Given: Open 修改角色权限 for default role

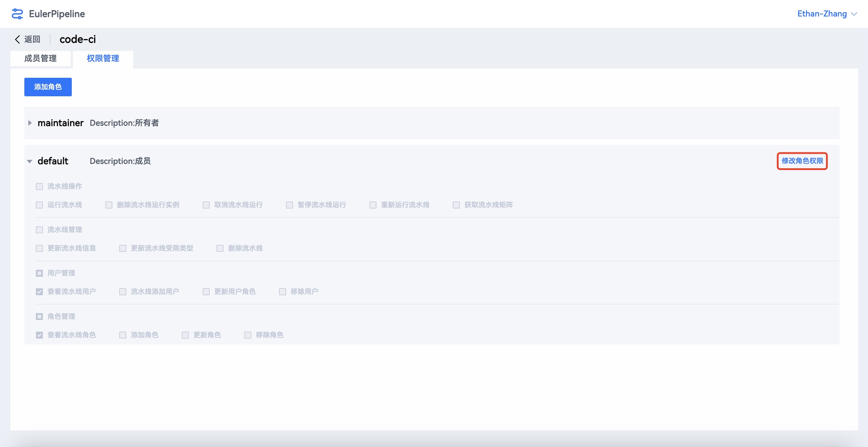Looking at the screenshot, I should [802, 161].
